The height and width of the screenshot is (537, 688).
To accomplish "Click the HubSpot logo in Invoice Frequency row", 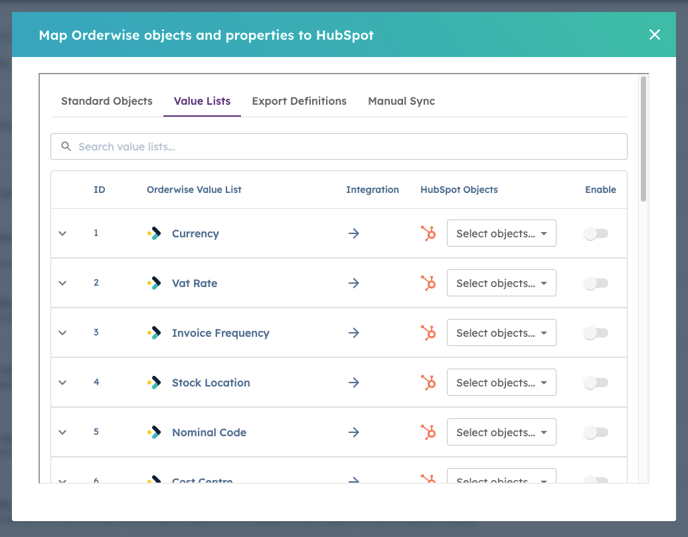I will coord(428,333).
